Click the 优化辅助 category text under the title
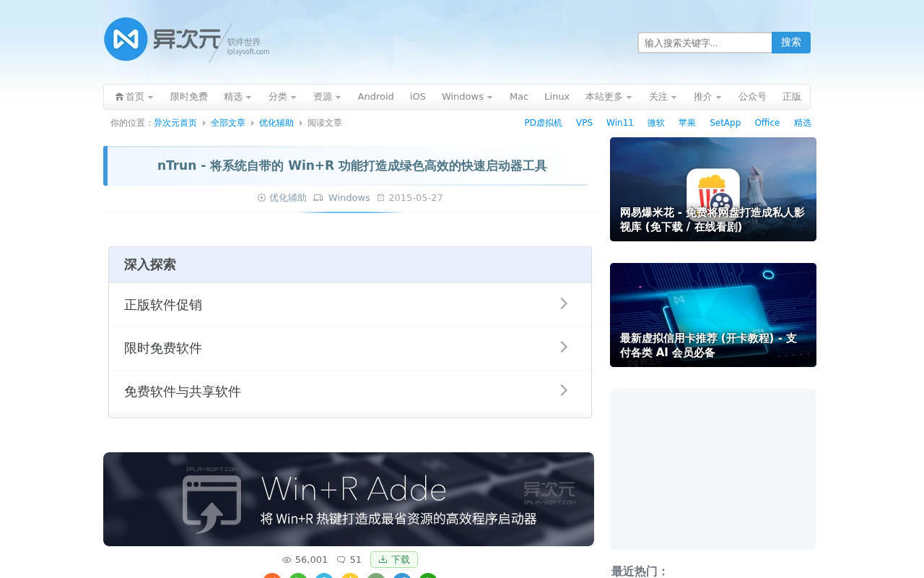This screenshot has width=924, height=578. coord(288,198)
